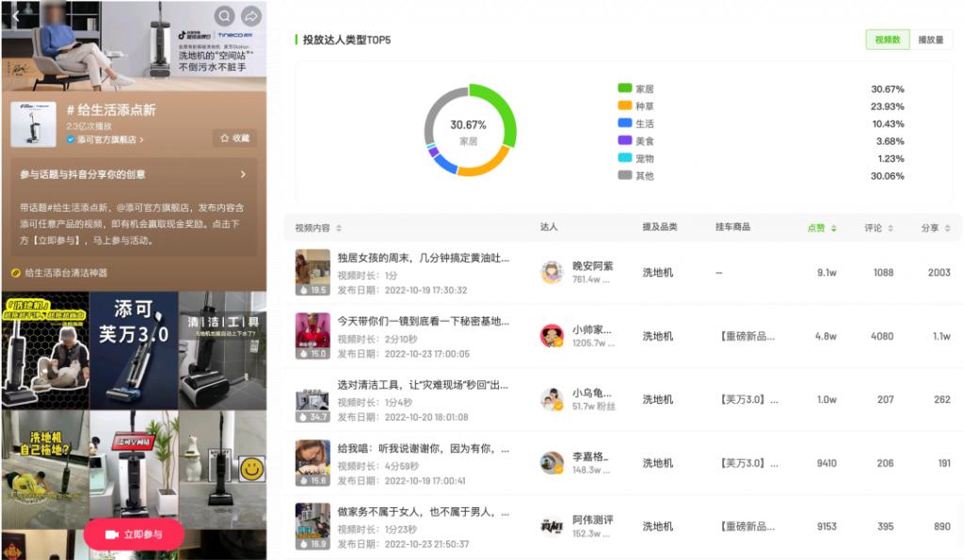Open the 洗地机自己拖地? video thumbnail

pos(45,470)
